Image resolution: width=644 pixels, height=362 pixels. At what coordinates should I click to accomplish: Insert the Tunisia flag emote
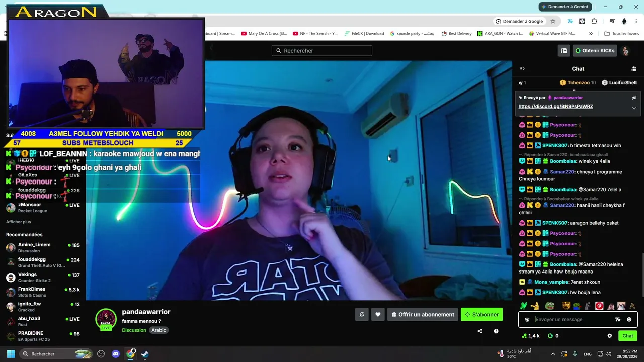(599, 306)
